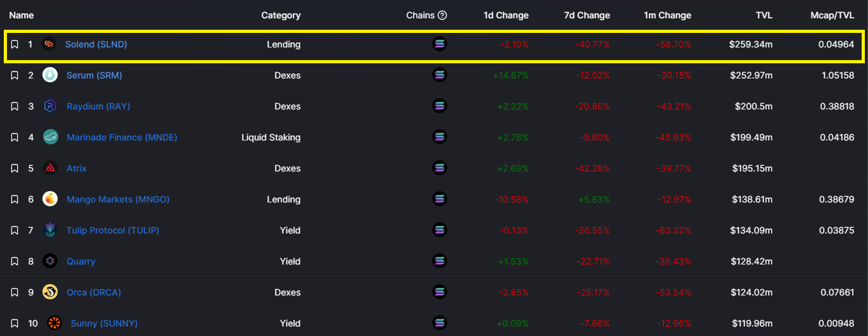Click the Mango Markets logo icon
The image size is (868, 336).
[50, 199]
